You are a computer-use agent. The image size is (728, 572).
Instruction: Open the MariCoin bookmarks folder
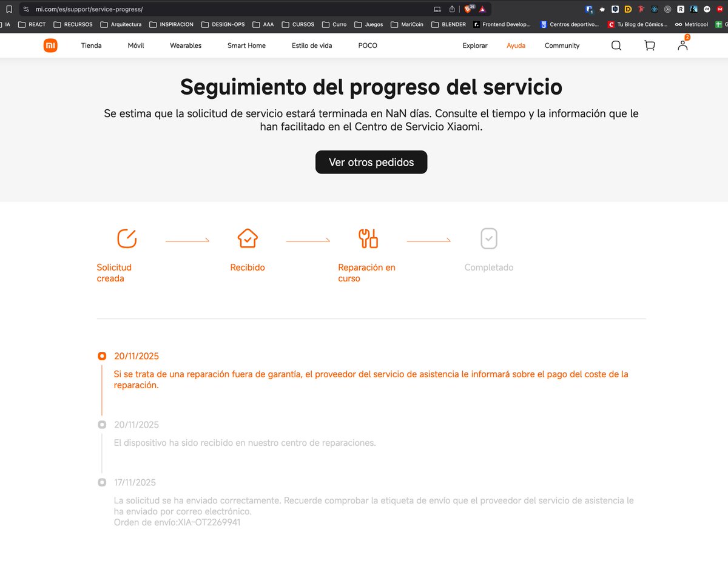point(407,25)
